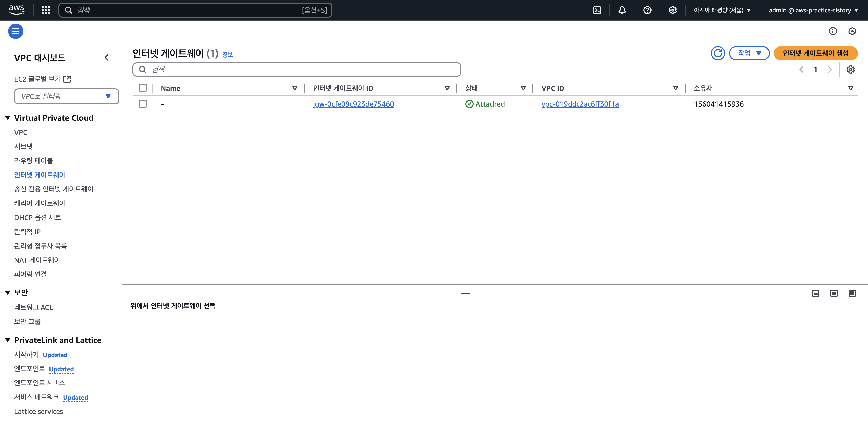Click 인터넷 게이트웨이 생성 button

(815, 53)
